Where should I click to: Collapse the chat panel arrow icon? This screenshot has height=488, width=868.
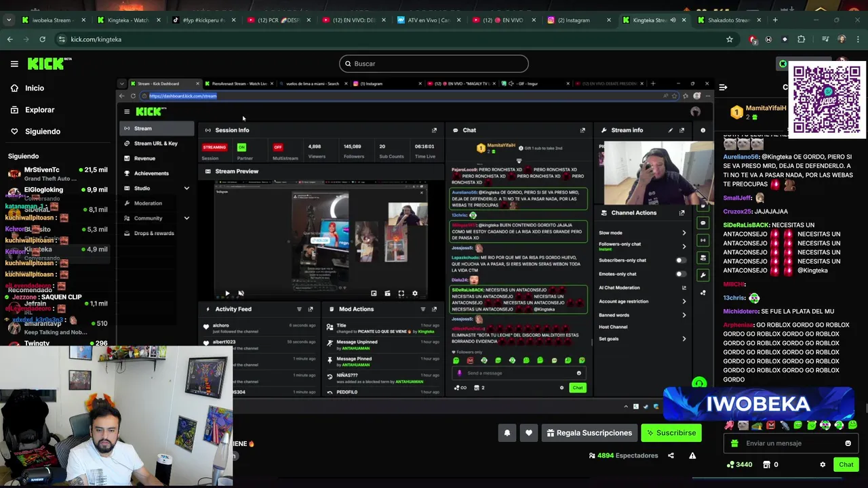[723, 87]
